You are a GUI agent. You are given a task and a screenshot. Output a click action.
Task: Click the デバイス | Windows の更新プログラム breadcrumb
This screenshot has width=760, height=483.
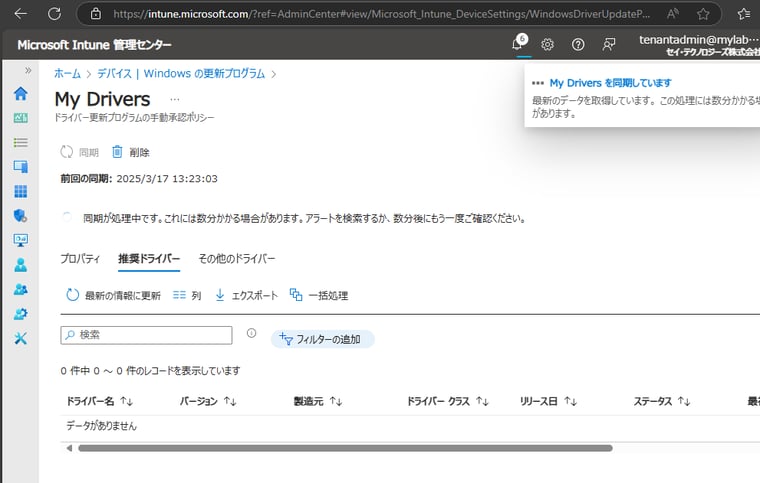[181, 74]
